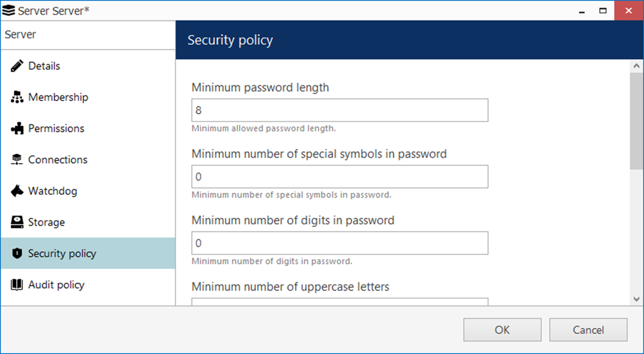Click the minimum digits in password field
The width and height of the screenshot is (644, 354).
pyautogui.click(x=339, y=243)
